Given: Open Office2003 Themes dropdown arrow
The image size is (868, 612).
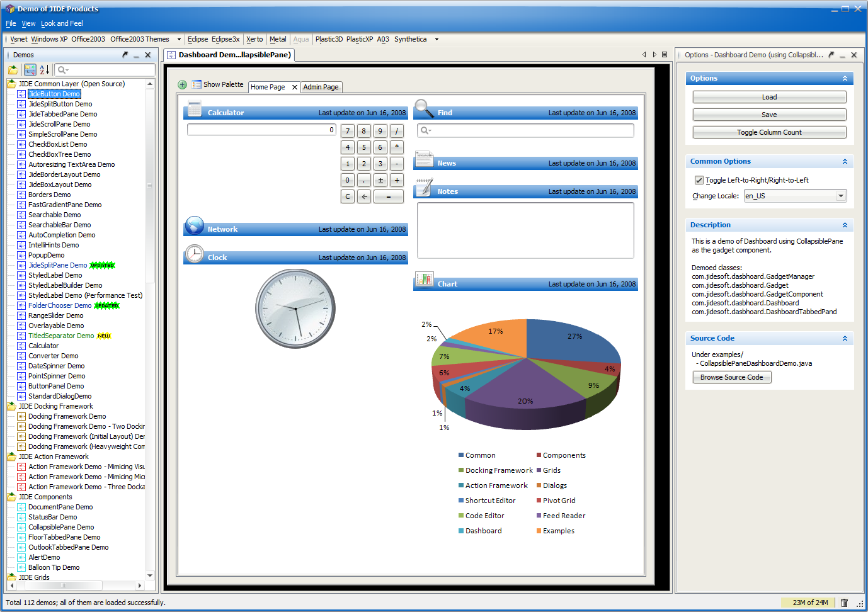Looking at the screenshot, I should (179, 39).
